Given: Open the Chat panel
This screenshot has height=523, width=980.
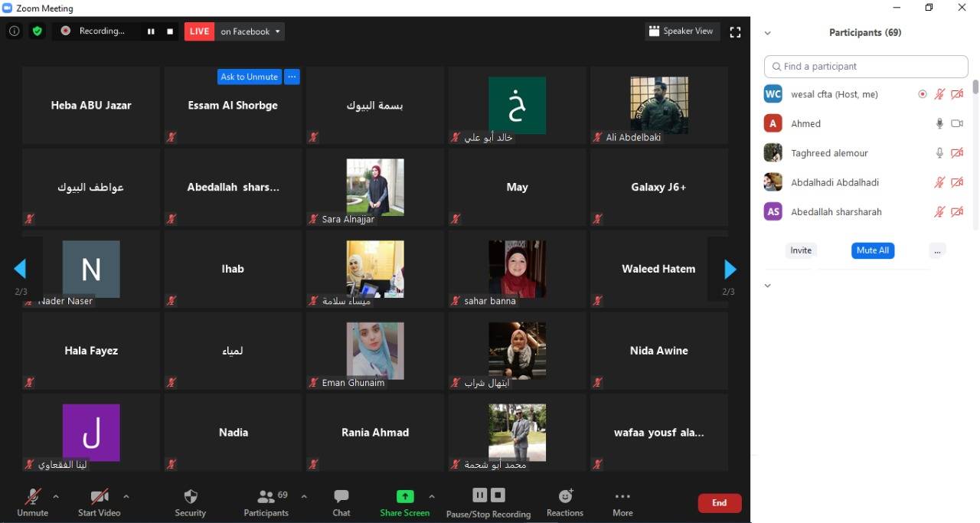Looking at the screenshot, I should click(x=341, y=502).
